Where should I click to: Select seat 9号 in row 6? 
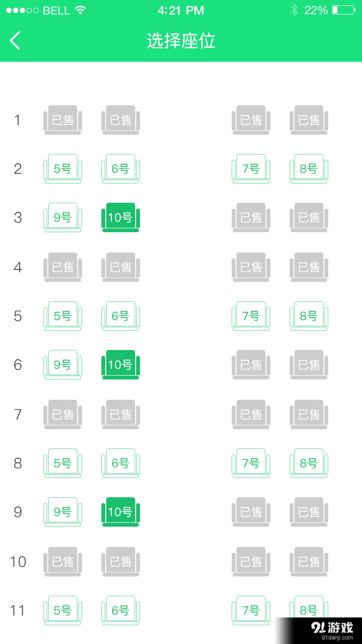click(x=63, y=364)
